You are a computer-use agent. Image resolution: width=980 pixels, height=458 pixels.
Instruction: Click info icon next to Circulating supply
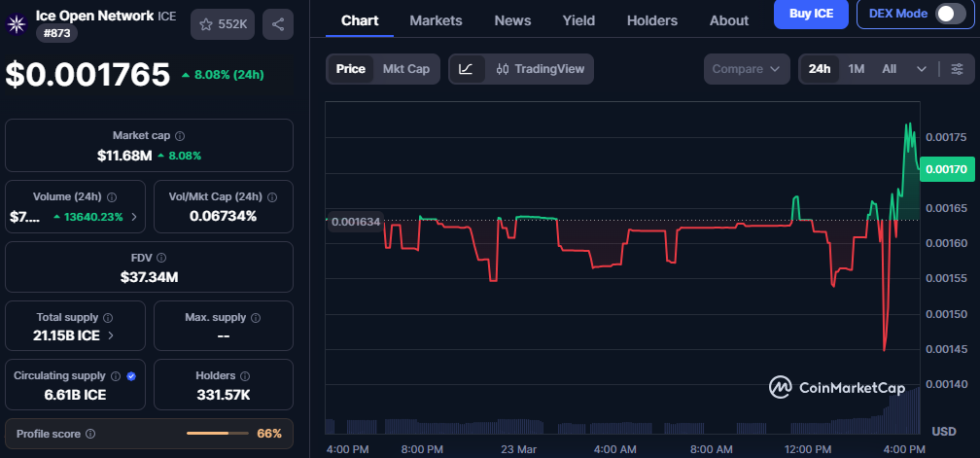(x=116, y=376)
